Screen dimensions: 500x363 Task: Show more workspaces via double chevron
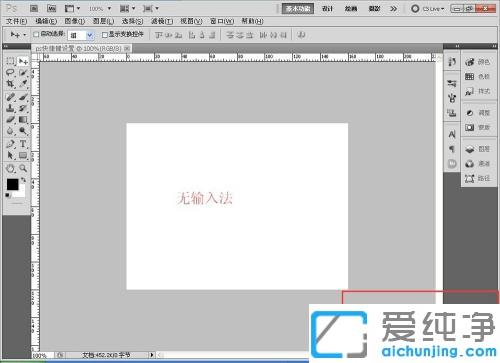point(394,9)
